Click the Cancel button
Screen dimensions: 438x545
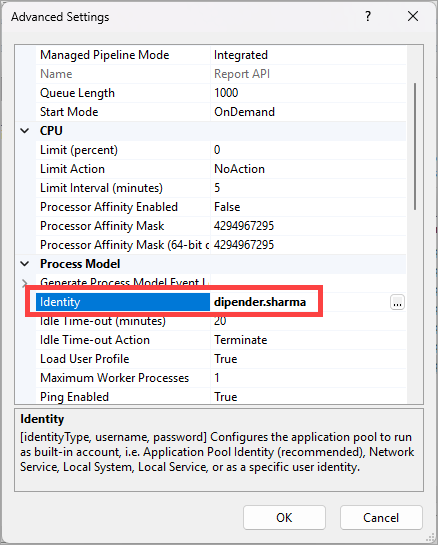click(x=381, y=518)
